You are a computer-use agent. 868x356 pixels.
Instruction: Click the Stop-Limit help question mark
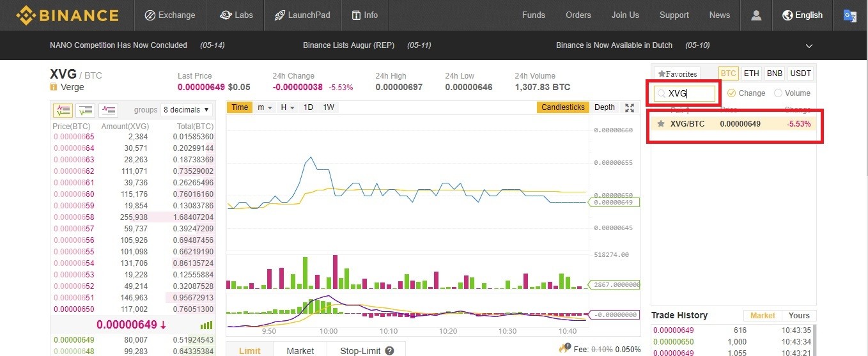pyautogui.click(x=390, y=351)
